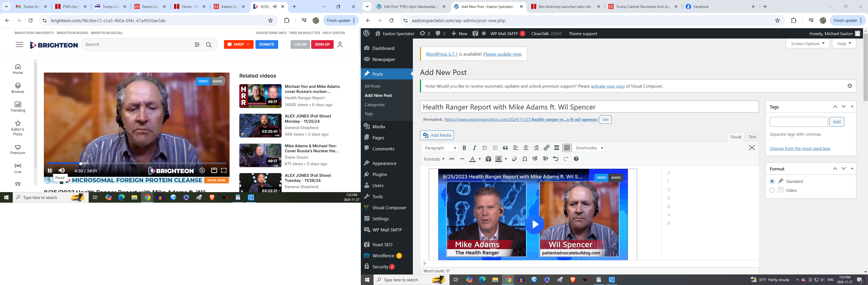Enter distraction-free writing mode

(x=752, y=148)
